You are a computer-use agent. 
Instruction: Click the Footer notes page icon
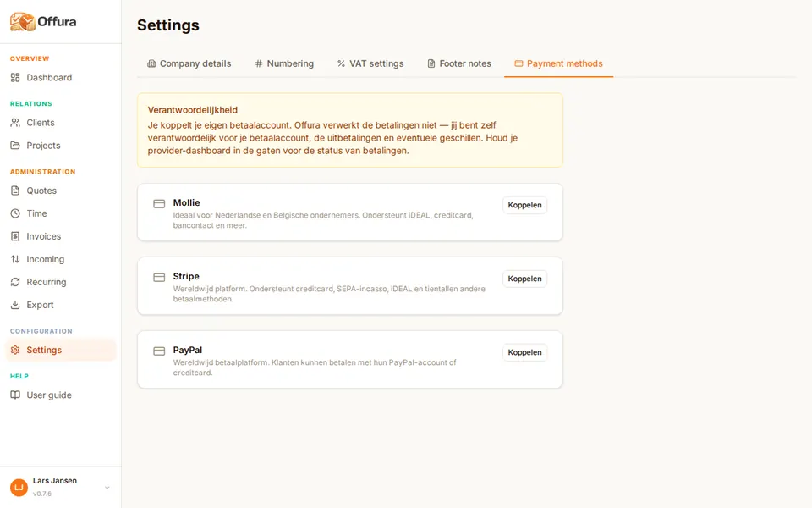tap(431, 63)
